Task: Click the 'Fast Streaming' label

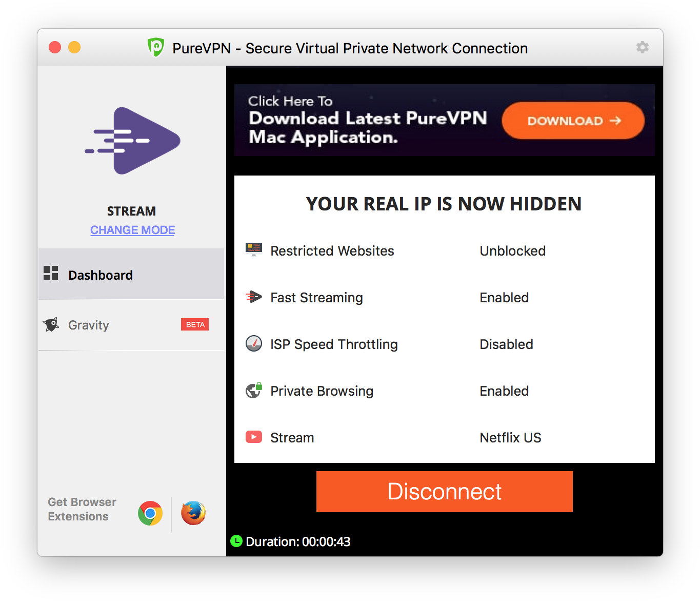Action: coord(316,298)
